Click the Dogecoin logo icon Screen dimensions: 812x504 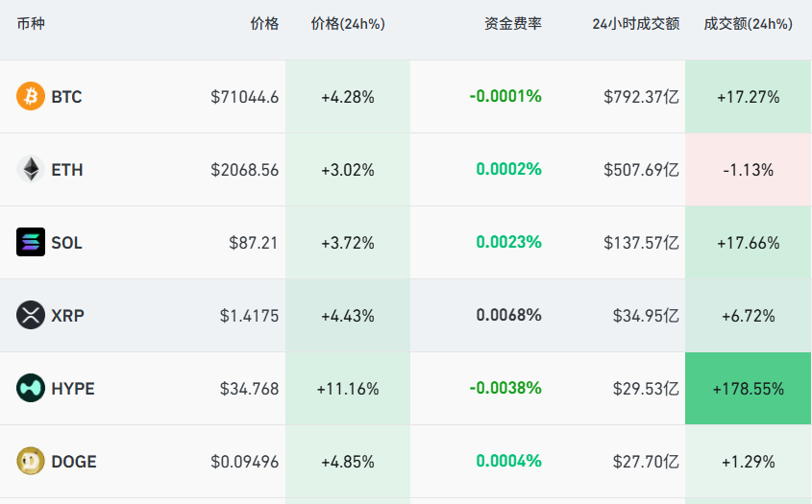point(31,462)
